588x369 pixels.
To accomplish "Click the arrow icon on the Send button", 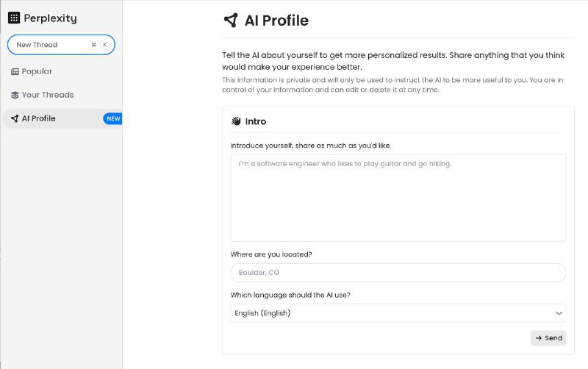I will [539, 338].
